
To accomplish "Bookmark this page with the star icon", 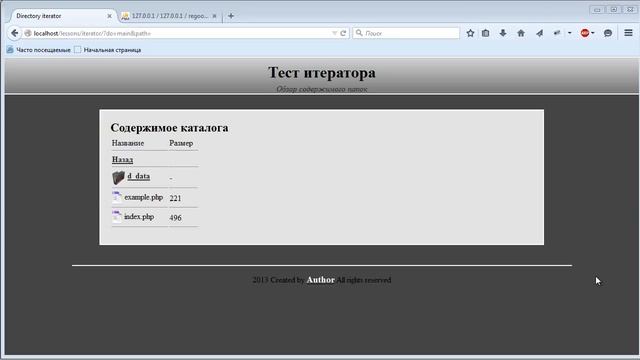I will pyautogui.click(x=470, y=33).
